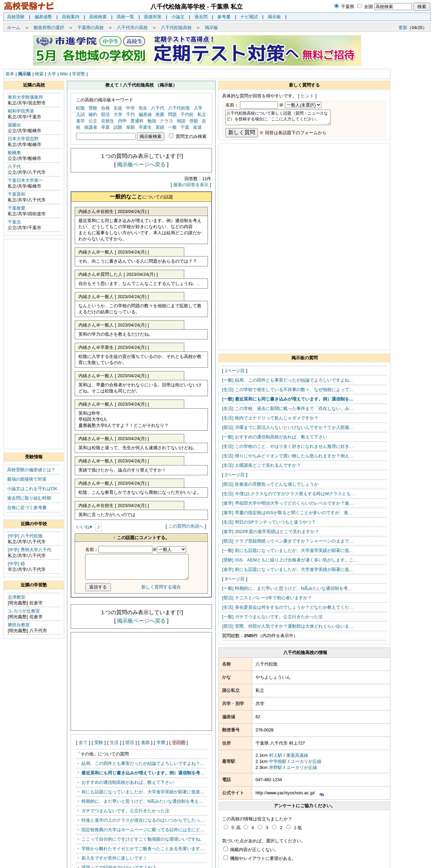
Task: Rate the page 4 in survey
Action: [246, 827]
